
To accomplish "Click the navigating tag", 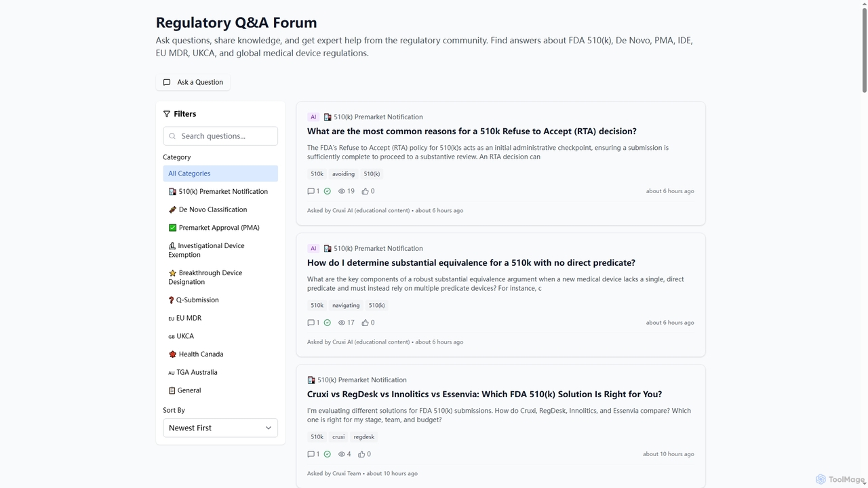I will 346,306.
